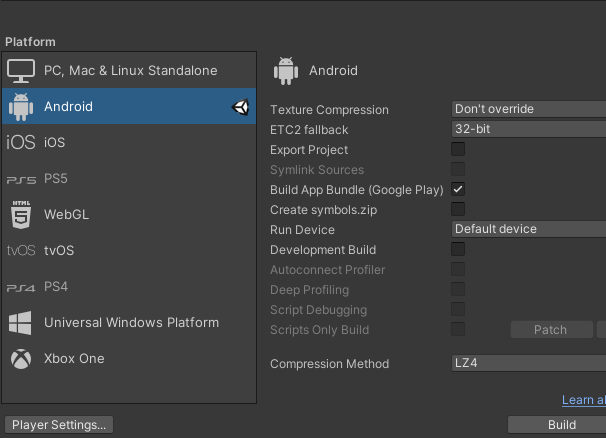Click the Unity logo on the Android row
Image resolution: width=606 pixels, height=438 pixels.
tap(240, 107)
